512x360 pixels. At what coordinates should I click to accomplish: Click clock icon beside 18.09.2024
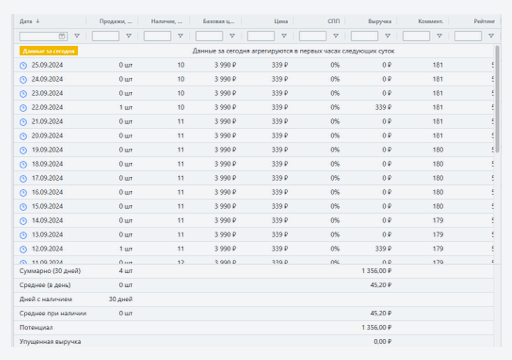tap(23, 165)
